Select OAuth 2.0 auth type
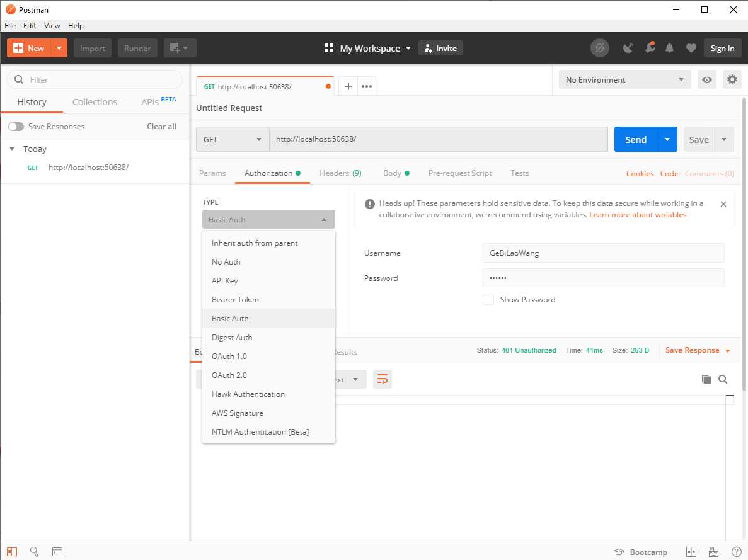 [268, 375]
